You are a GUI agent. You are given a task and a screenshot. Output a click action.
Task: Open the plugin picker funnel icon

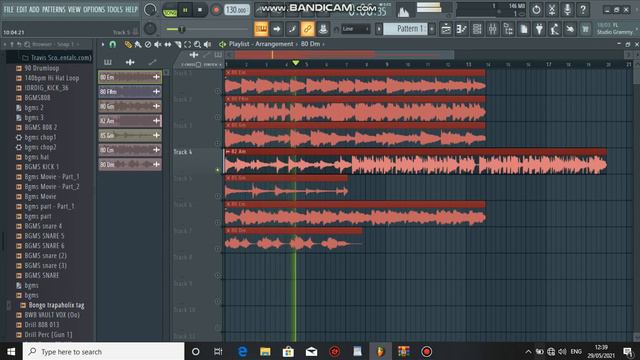(539, 29)
